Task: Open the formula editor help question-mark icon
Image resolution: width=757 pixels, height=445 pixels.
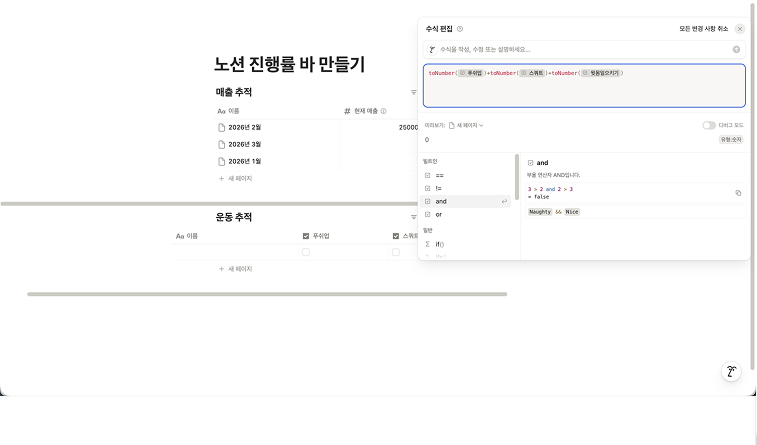Action: pos(460,29)
